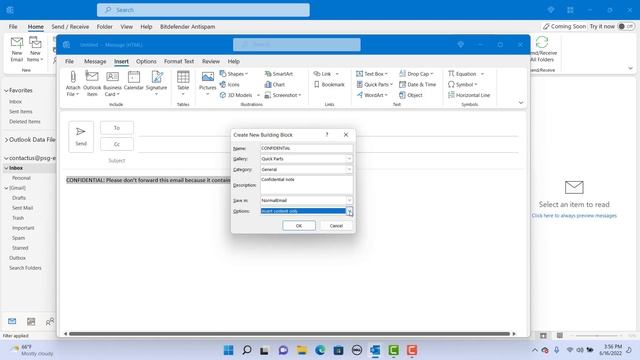Open the Options dropdown in dialog
The width and height of the screenshot is (640, 360).
pyautogui.click(x=349, y=211)
